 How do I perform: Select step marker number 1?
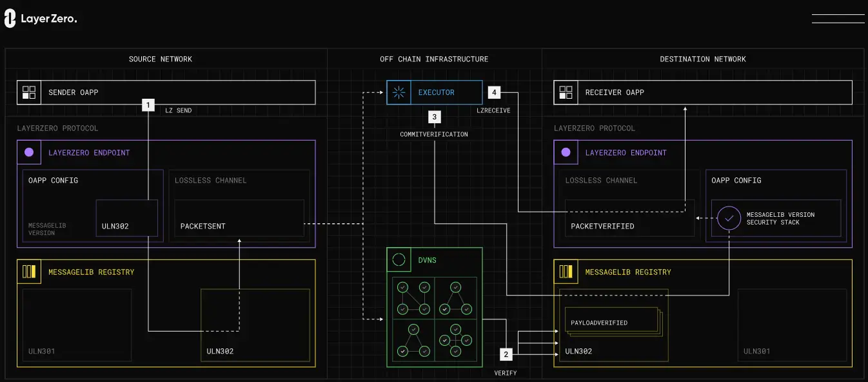click(x=148, y=105)
